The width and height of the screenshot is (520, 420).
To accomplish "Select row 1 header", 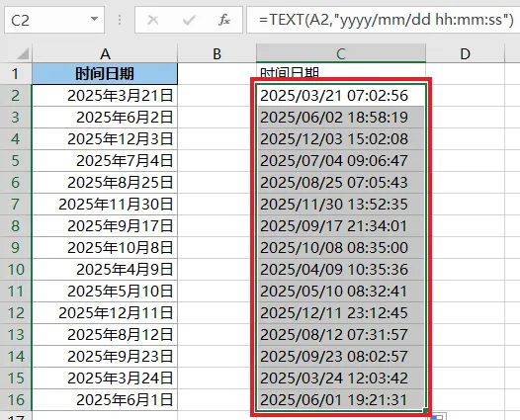I will point(16,73).
